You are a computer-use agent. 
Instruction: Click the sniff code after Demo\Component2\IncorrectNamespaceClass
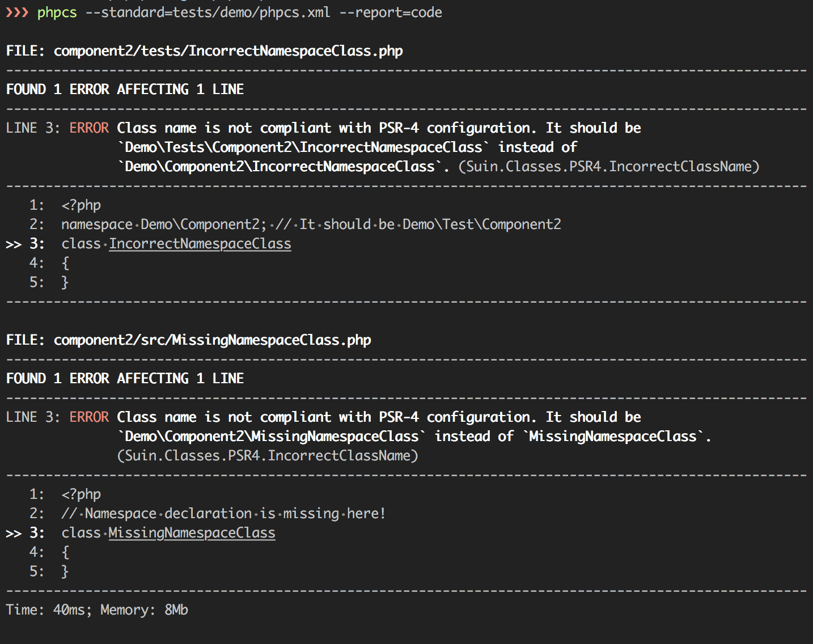(x=608, y=167)
